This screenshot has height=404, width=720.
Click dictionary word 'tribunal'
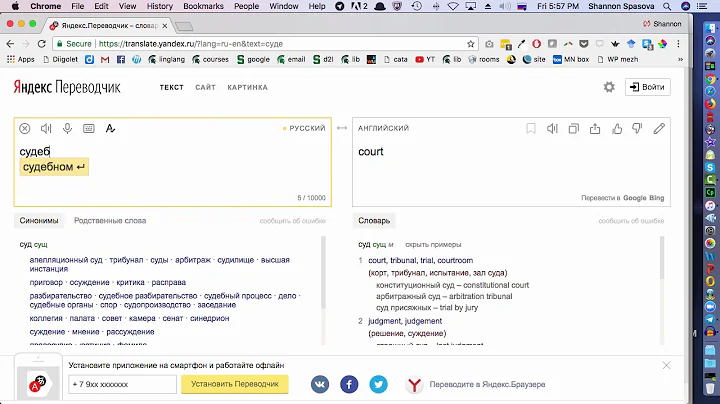point(404,260)
